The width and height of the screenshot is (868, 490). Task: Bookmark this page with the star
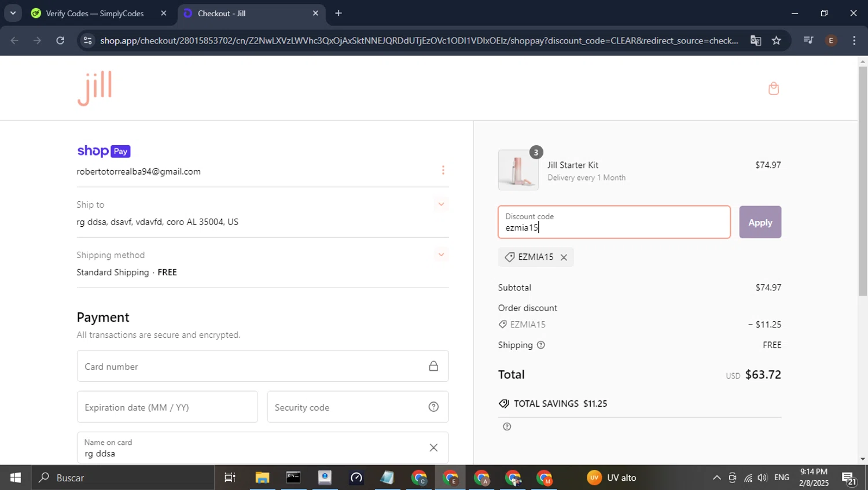(777, 40)
